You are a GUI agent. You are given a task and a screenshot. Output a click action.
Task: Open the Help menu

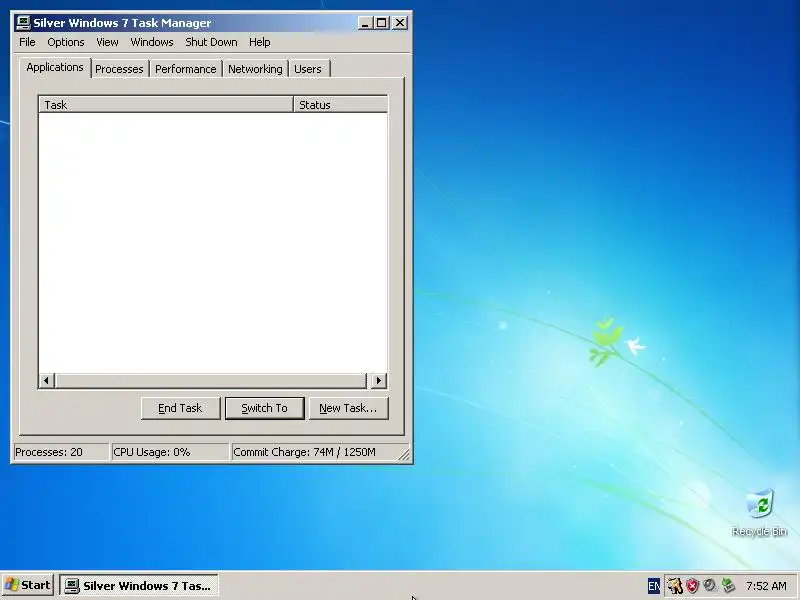coord(260,42)
